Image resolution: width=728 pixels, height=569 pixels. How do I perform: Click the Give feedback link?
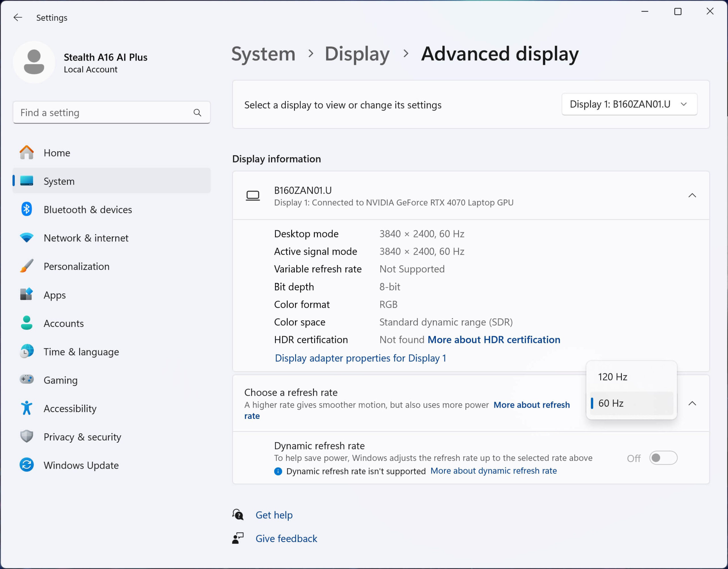(x=286, y=539)
